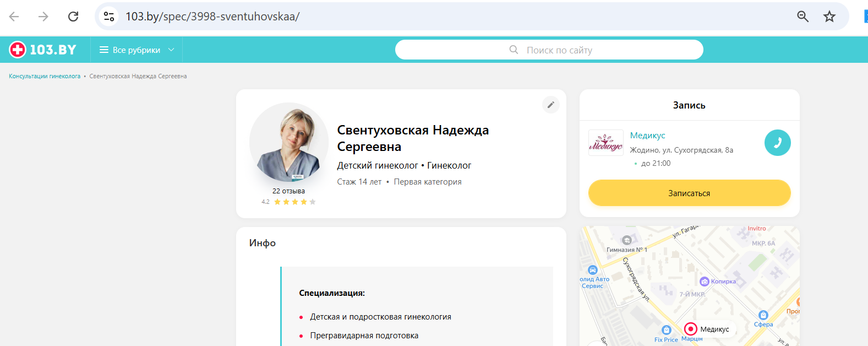Open the doctor's profile photo
This screenshot has width=868, height=346.
coord(289,142)
